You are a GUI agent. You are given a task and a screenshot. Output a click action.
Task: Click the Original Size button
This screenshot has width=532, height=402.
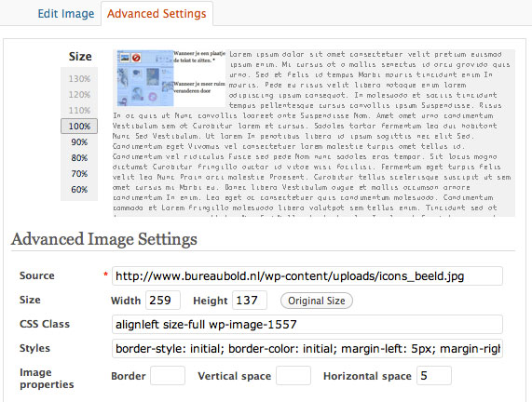317,301
